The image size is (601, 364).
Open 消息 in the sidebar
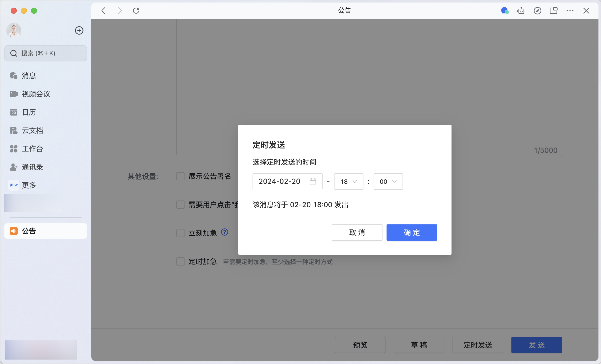pyautogui.click(x=29, y=76)
